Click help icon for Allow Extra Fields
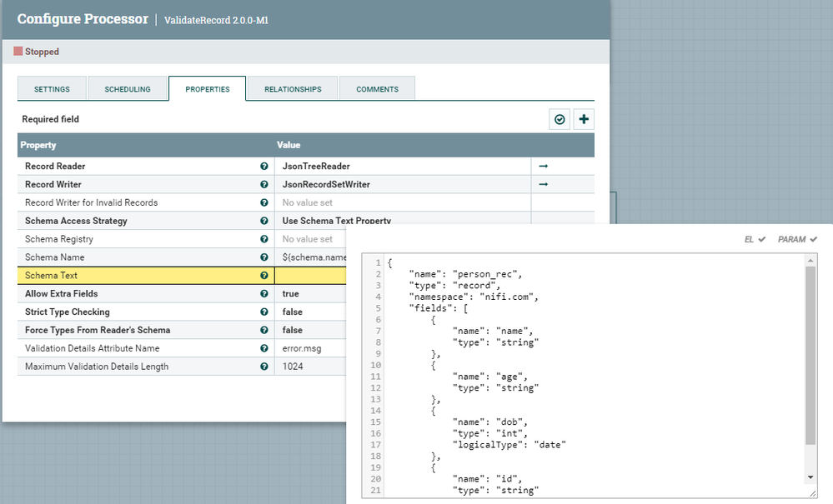The width and height of the screenshot is (833, 504). coord(264,294)
